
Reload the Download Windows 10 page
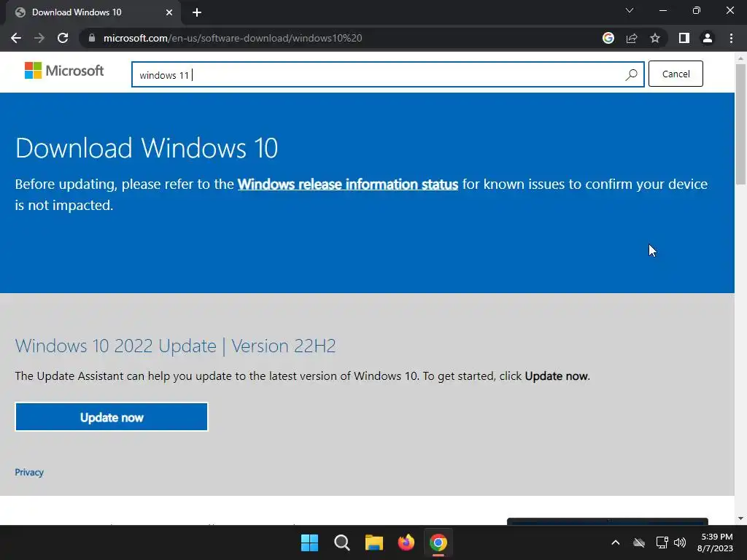tap(63, 38)
